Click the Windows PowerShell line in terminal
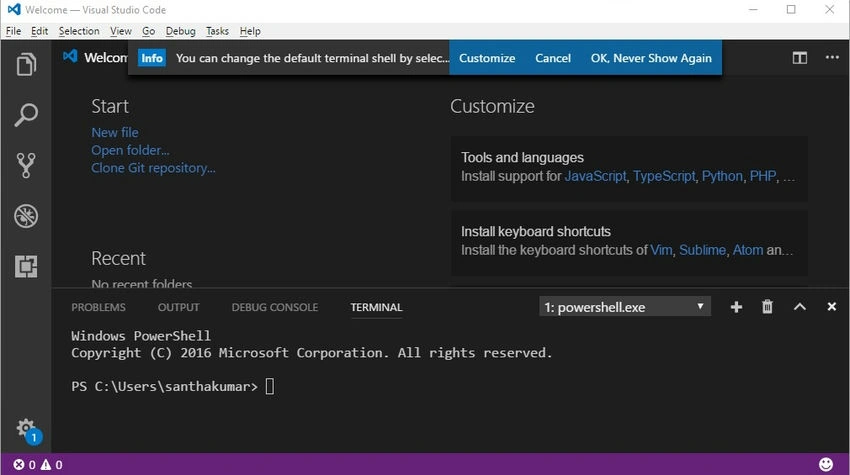The height and width of the screenshot is (475, 850). (x=141, y=336)
